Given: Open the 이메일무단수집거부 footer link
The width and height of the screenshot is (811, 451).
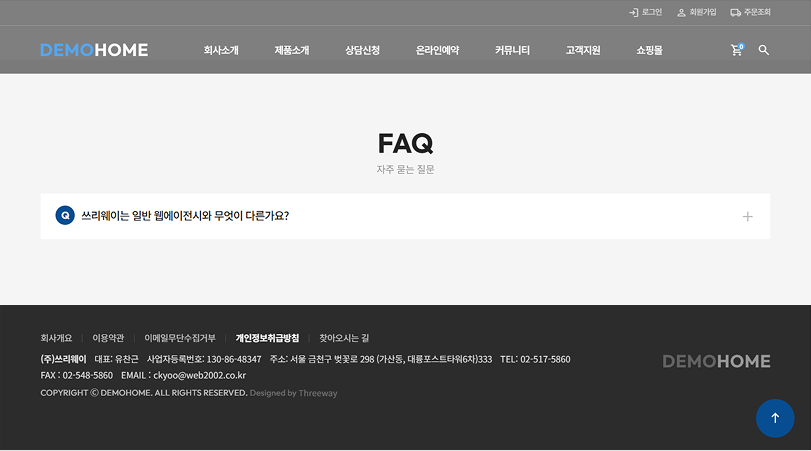Looking at the screenshot, I should point(180,338).
